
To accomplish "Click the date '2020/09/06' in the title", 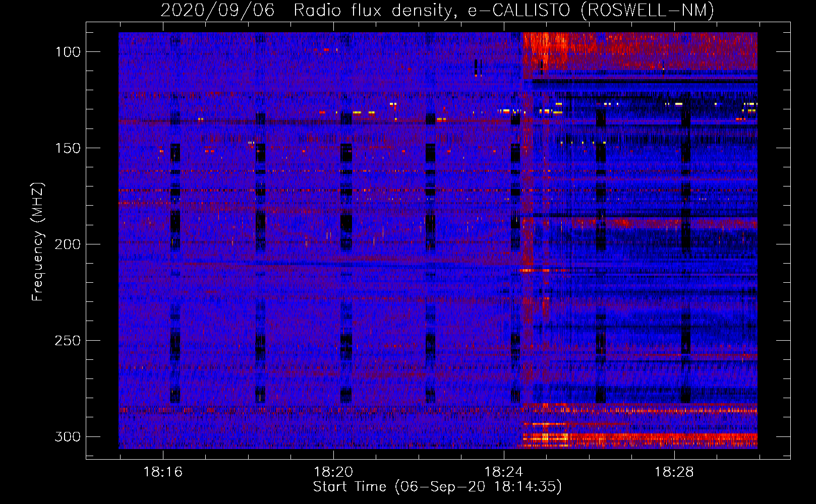I will coord(217,10).
